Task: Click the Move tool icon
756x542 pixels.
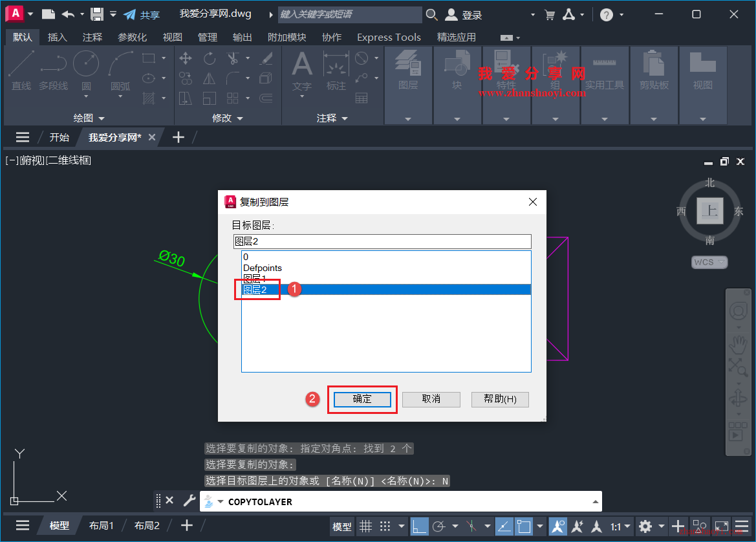Action: pos(186,59)
